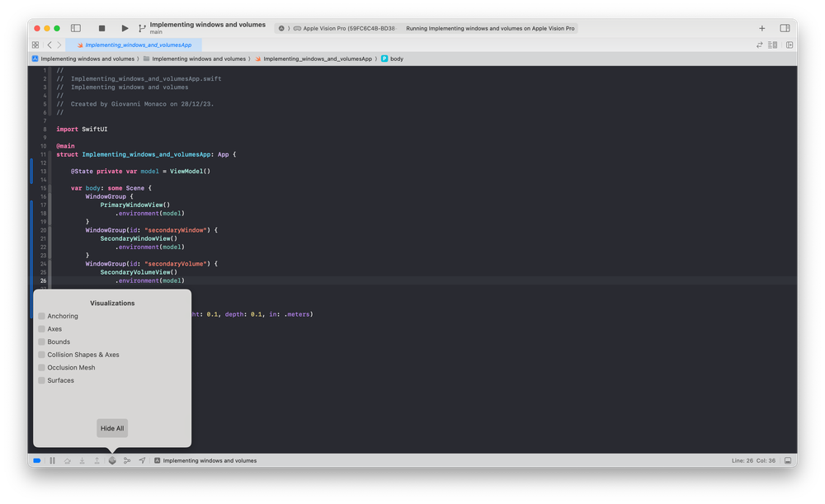Select the debug visualizations cube icon
The image size is (825, 504).
coord(112,460)
